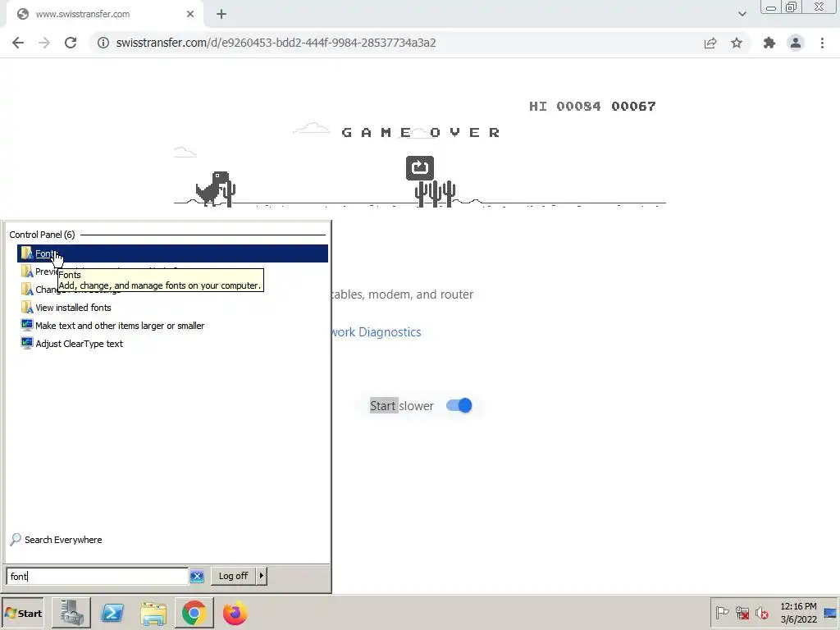Launch Firefox from taskbar
Image resolution: width=840 pixels, height=630 pixels.
(x=235, y=614)
